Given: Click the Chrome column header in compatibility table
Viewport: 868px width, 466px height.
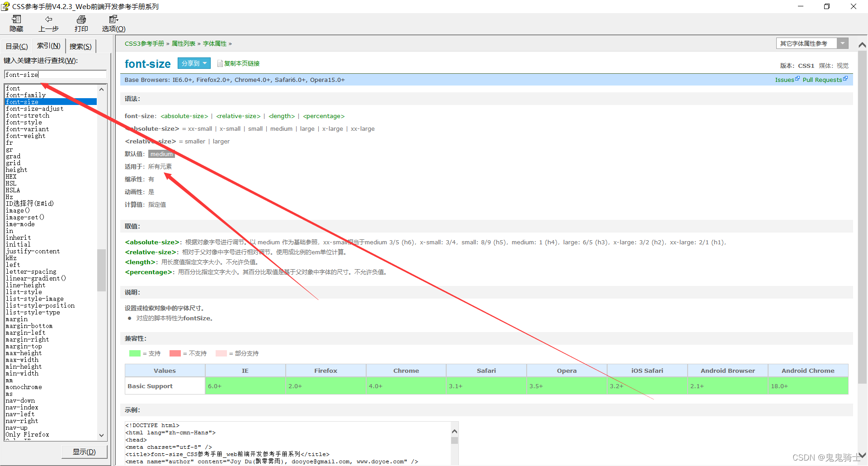Looking at the screenshot, I should [406, 371].
